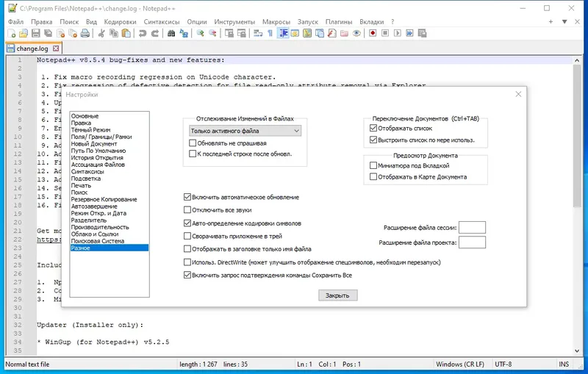The image size is (588, 374).
Task: Click the 'Расширение файла проекта' input field
Action: (472, 242)
